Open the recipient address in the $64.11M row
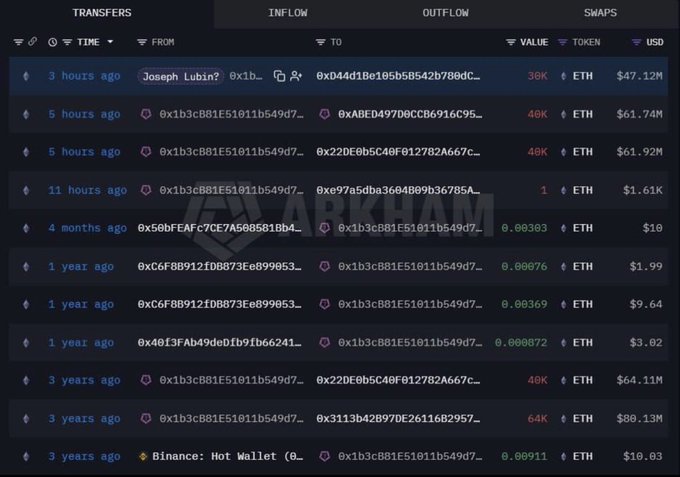 (398, 380)
